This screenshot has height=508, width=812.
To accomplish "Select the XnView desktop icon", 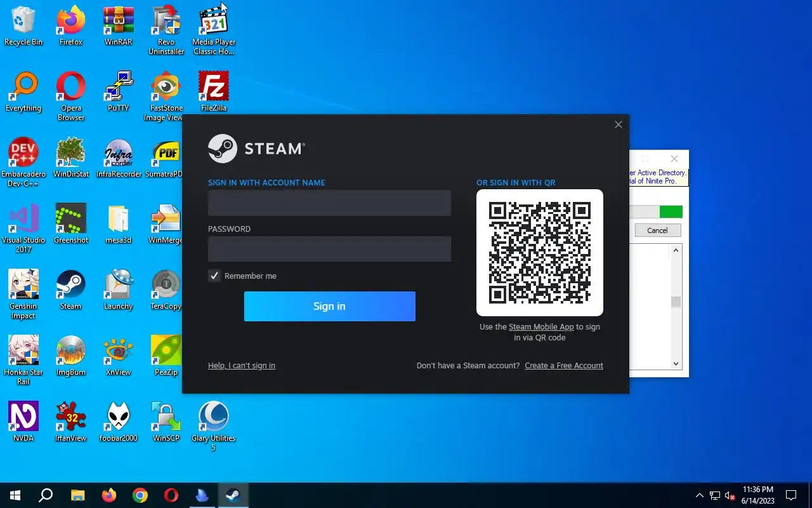I will 119,356.
